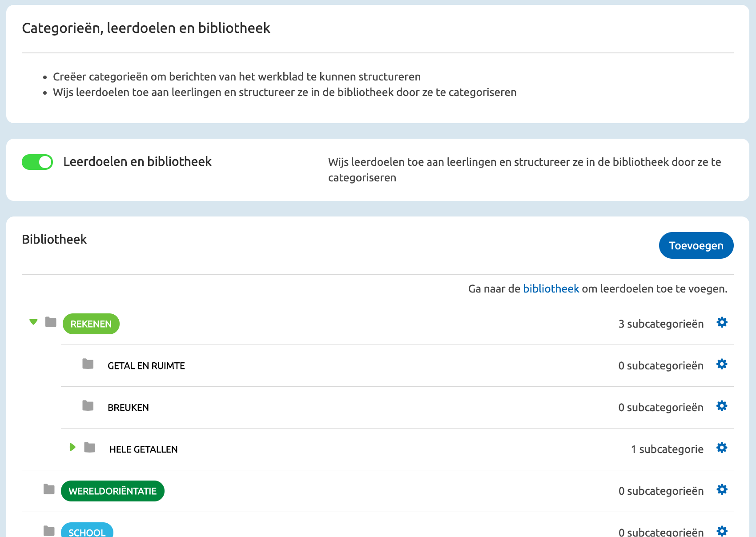Click the folder icon beside REKENEN
The width and height of the screenshot is (756, 537).
(x=51, y=323)
